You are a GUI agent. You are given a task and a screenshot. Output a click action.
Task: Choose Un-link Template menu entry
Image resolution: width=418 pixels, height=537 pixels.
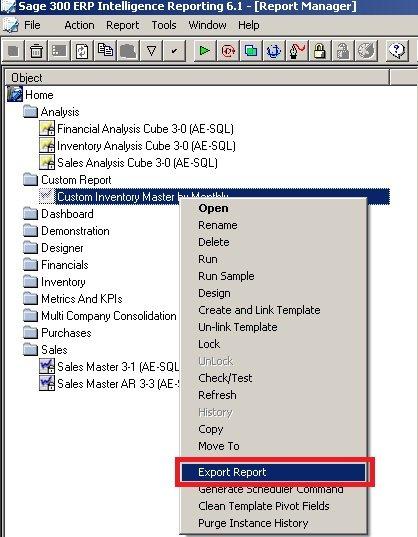[273, 327]
